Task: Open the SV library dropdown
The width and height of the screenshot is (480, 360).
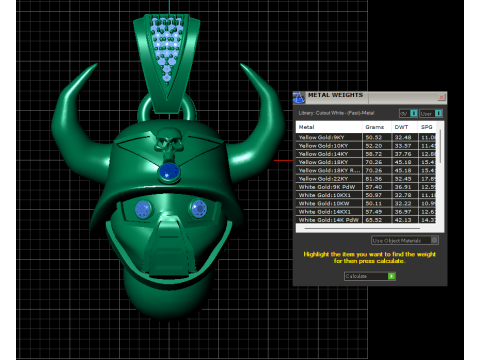Action: pos(408,114)
